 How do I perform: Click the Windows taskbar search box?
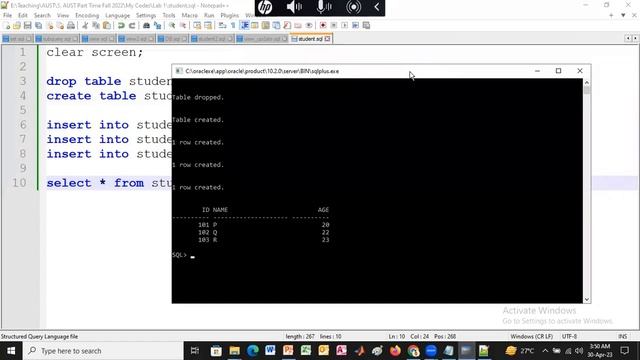(x=103, y=351)
